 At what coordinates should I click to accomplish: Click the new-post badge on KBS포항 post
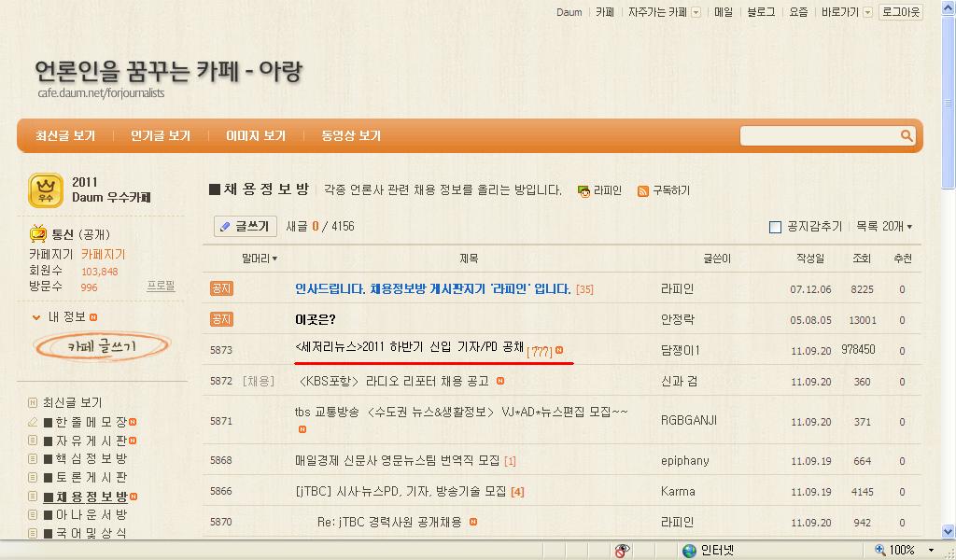(x=500, y=381)
